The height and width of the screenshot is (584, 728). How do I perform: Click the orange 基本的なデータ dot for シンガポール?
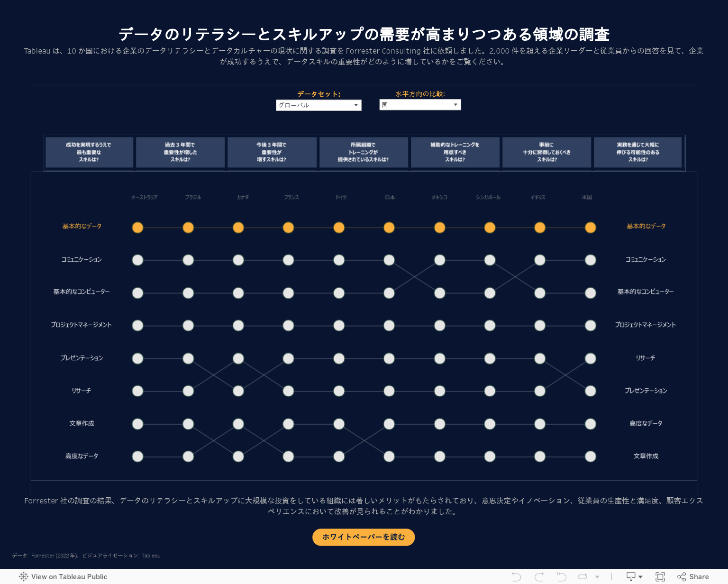tap(490, 228)
